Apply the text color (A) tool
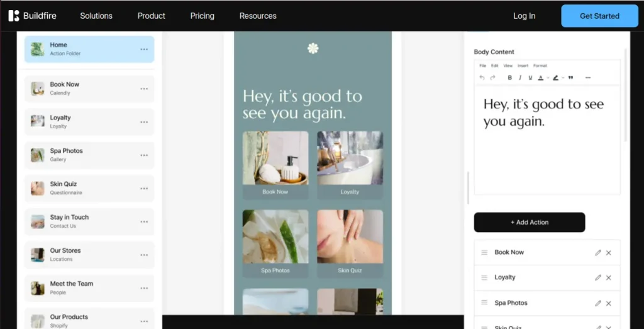This screenshot has width=644, height=329. (x=541, y=77)
